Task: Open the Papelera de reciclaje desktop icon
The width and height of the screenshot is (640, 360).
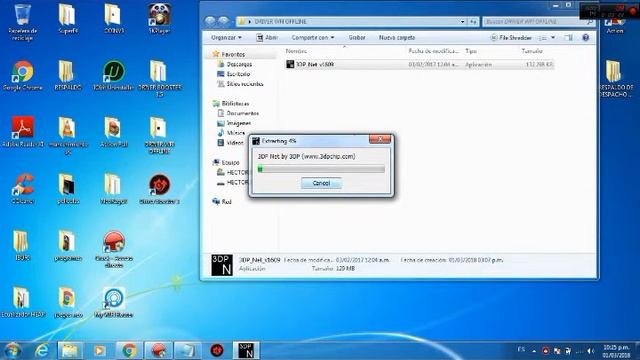Action: coord(22,22)
